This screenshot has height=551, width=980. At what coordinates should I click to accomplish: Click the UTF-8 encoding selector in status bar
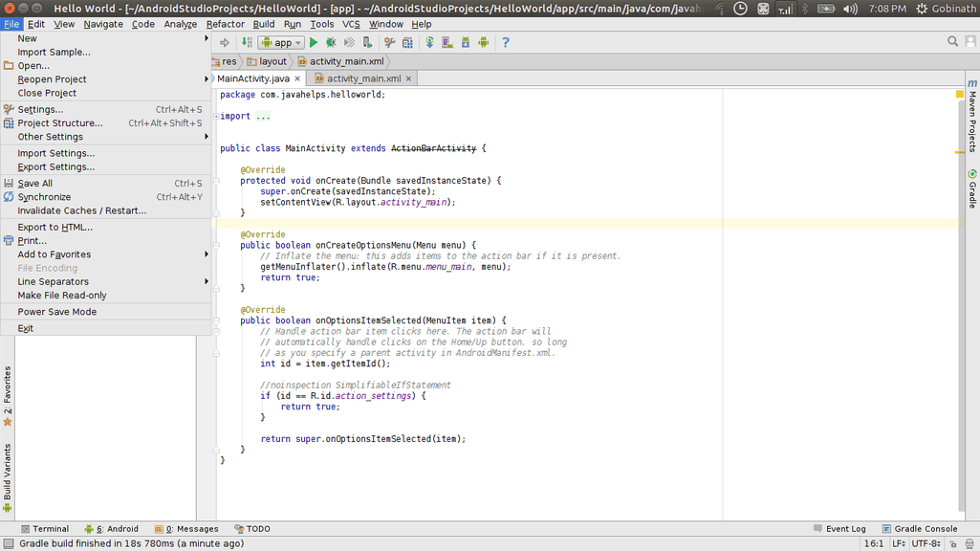926,544
